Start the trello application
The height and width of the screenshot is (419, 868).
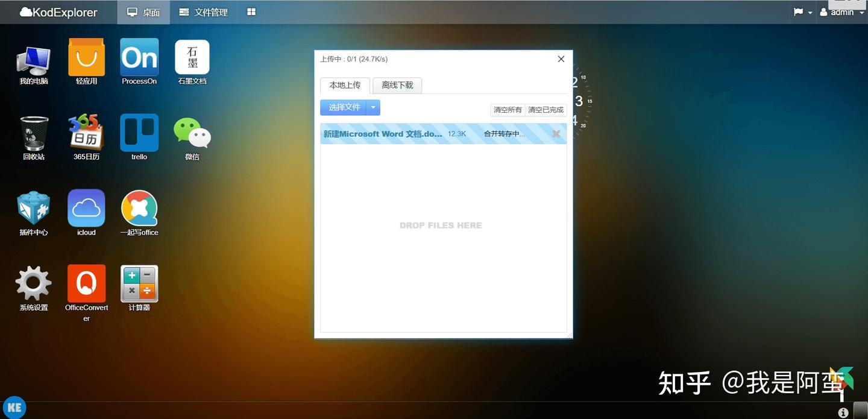coord(139,133)
